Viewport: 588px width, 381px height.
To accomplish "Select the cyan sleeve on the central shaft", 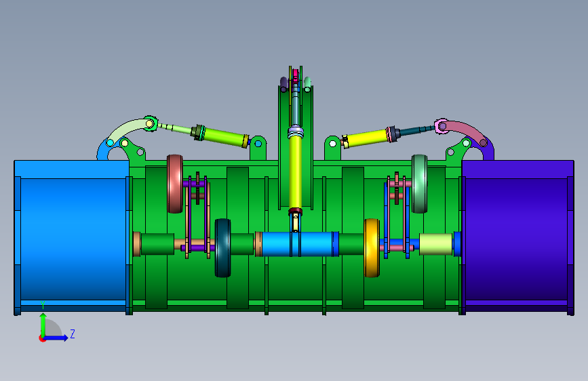I will 296,244.
